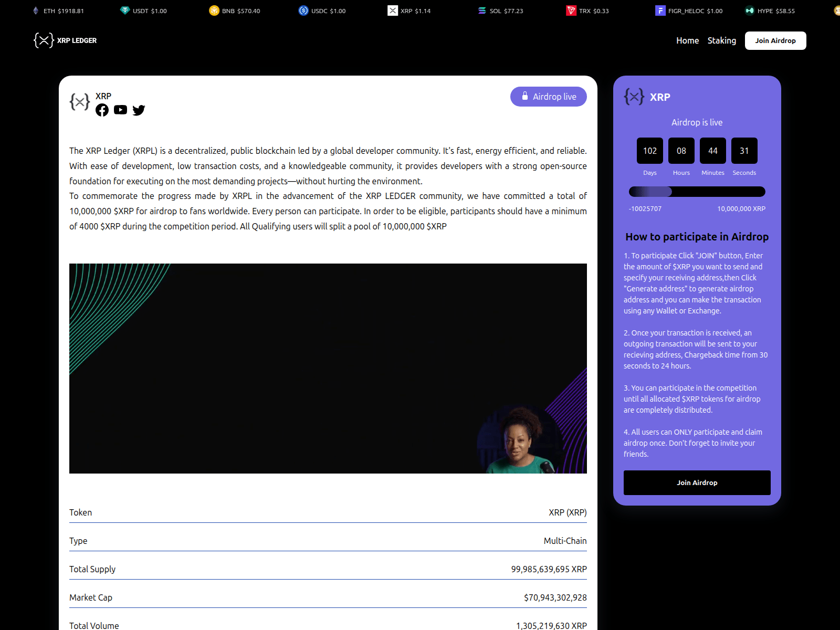Click the Total Supply row label
840x630 pixels.
92,569
